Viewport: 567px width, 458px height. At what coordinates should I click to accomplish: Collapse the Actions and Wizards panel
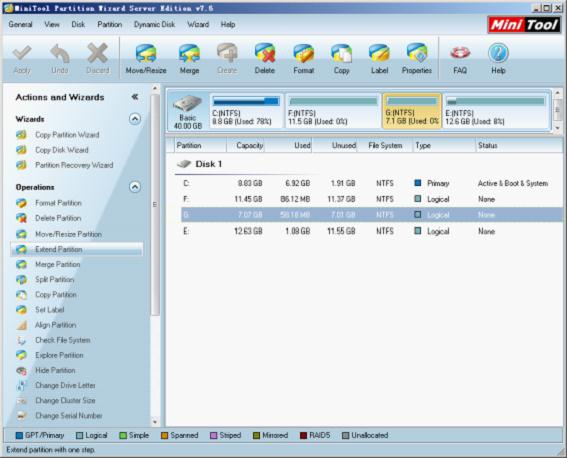click(x=135, y=97)
